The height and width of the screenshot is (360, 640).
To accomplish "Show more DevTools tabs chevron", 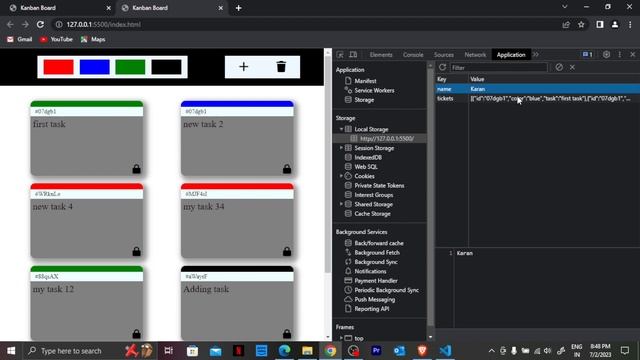I will pyautogui.click(x=536, y=55).
